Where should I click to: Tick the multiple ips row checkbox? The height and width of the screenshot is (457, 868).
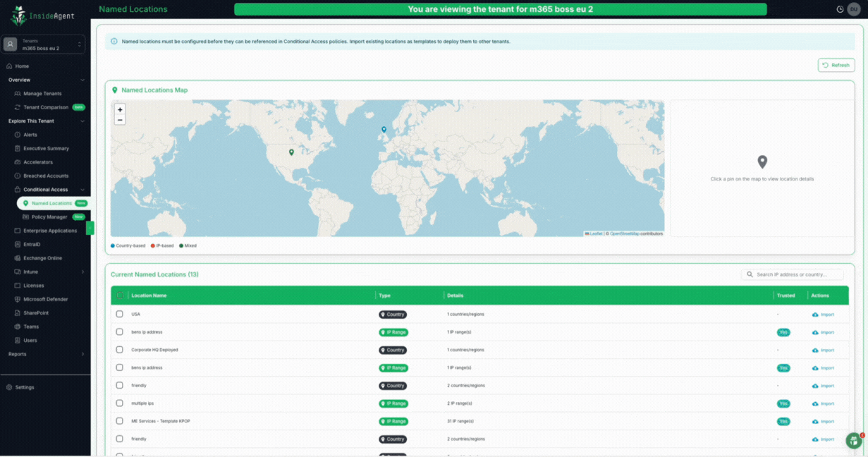pyautogui.click(x=119, y=403)
